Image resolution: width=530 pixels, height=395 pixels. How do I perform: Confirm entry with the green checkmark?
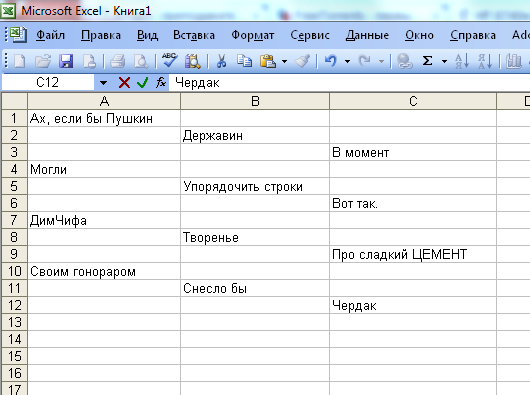(143, 82)
